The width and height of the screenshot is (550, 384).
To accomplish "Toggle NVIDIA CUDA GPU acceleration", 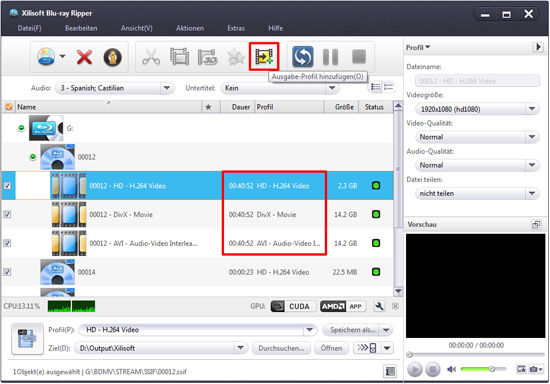I will pyautogui.click(x=293, y=306).
